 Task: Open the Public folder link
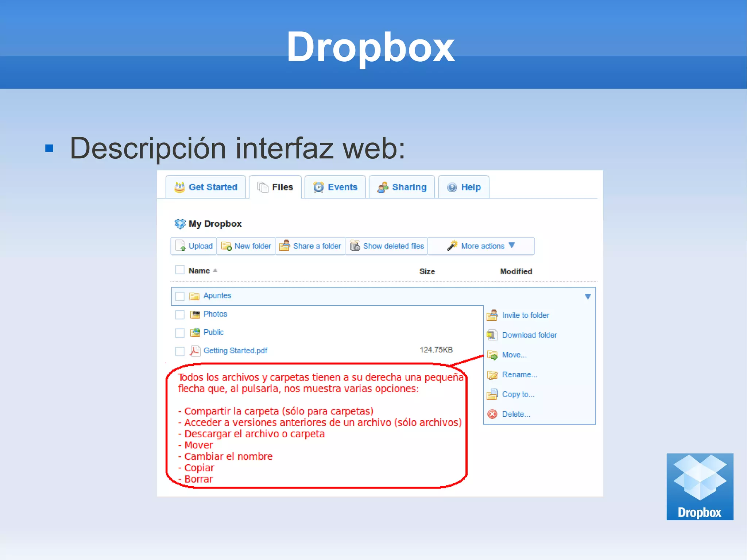point(213,332)
